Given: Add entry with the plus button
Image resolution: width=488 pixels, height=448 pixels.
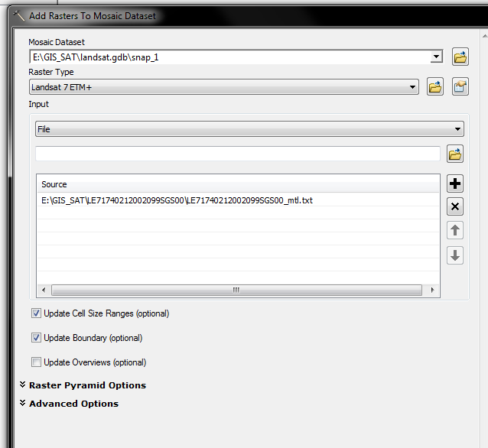Looking at the screenshot, I should 454,183.
